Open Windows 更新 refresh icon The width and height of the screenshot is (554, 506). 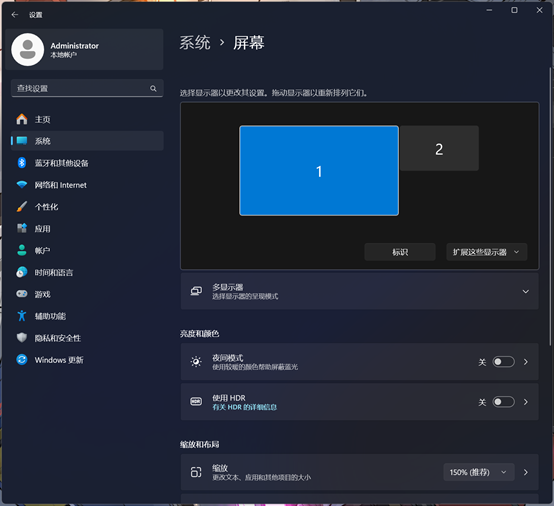[x=22, y=359]
